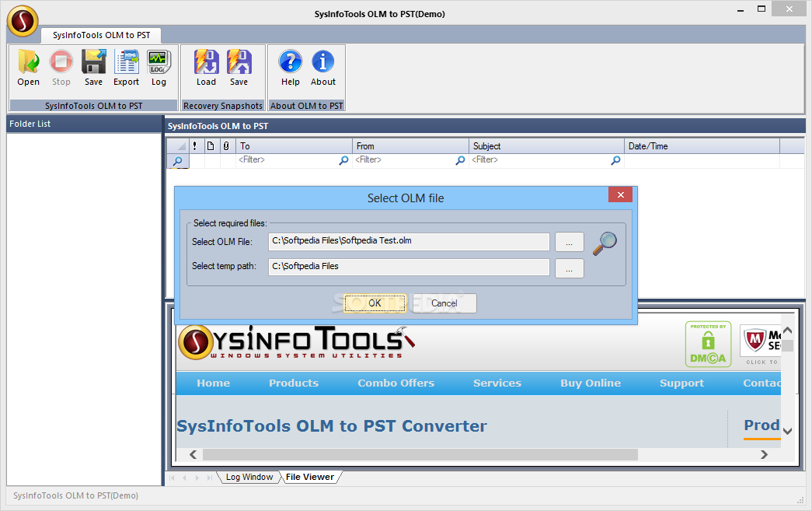Click Home in the website navigation

pos(214,383)
